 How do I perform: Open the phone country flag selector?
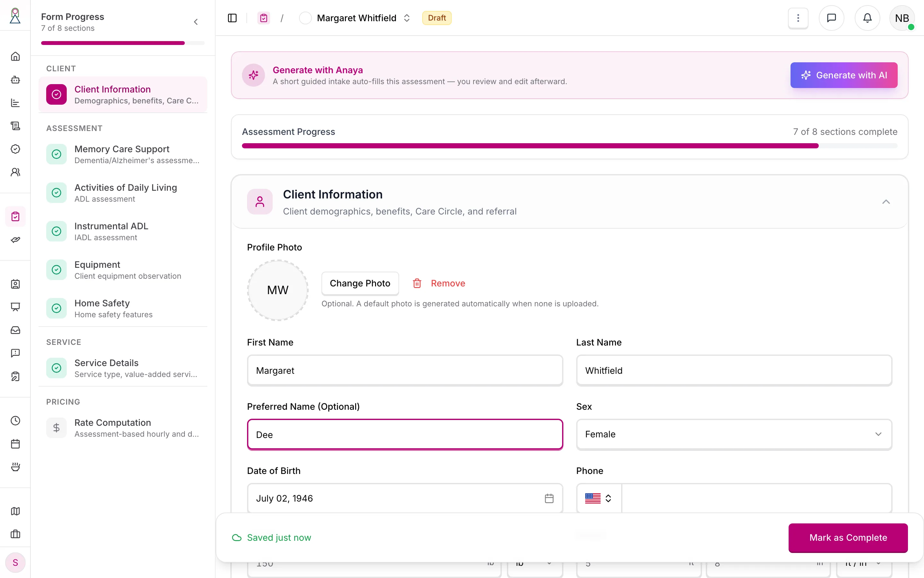[598, 498]
